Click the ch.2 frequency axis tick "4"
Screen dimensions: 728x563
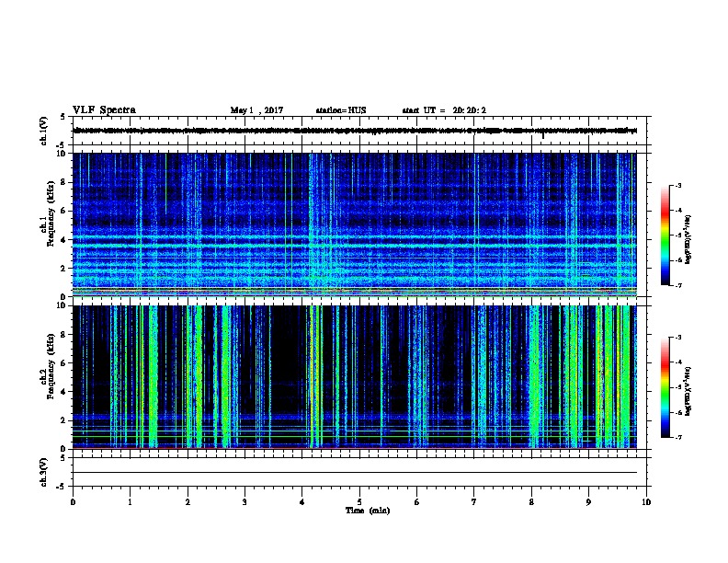(x=63, y=392)
